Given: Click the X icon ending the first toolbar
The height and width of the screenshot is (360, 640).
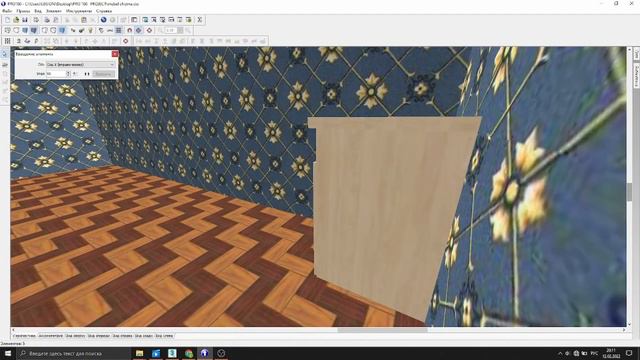Looking at the screenshot, I should click(x=200, y=20).
